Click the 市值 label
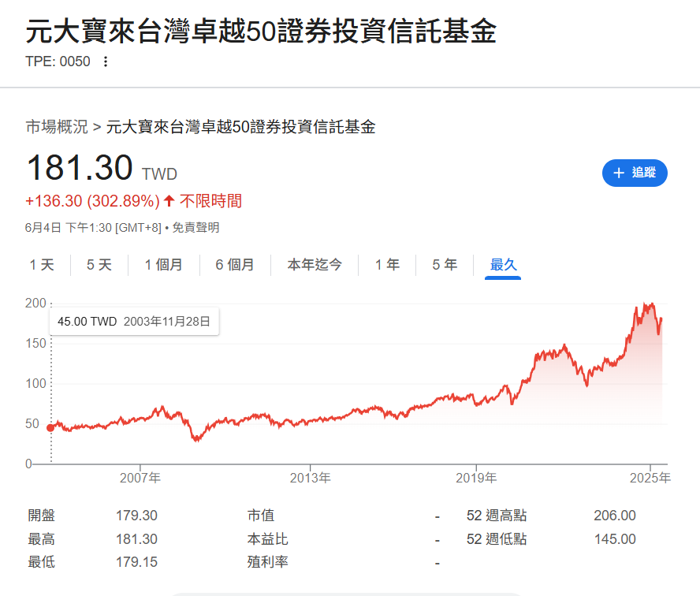 (261, 516)
